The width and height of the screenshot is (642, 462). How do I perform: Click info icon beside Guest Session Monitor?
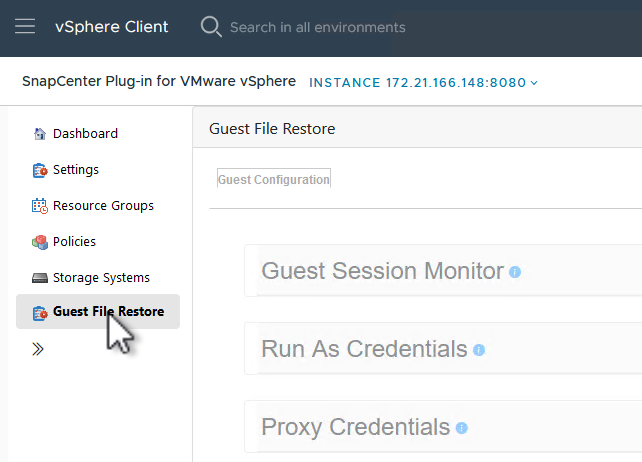pyautogui.click(x=515, y=272)
